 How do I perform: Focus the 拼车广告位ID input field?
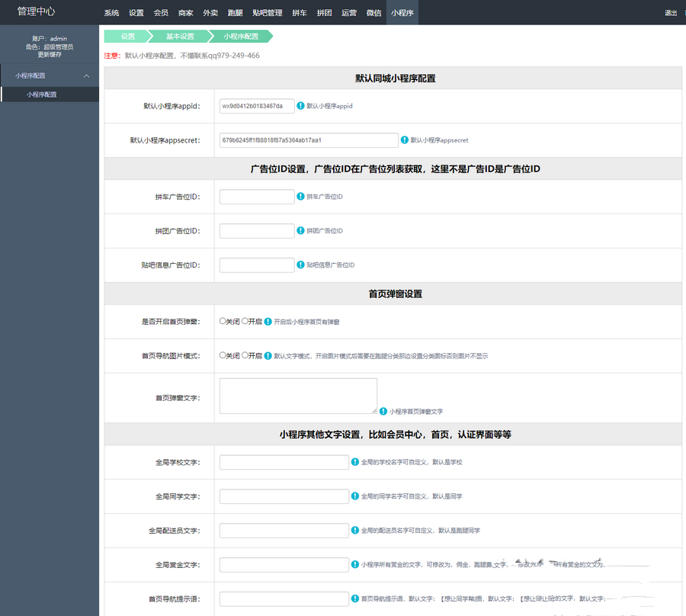pos(257,197)
